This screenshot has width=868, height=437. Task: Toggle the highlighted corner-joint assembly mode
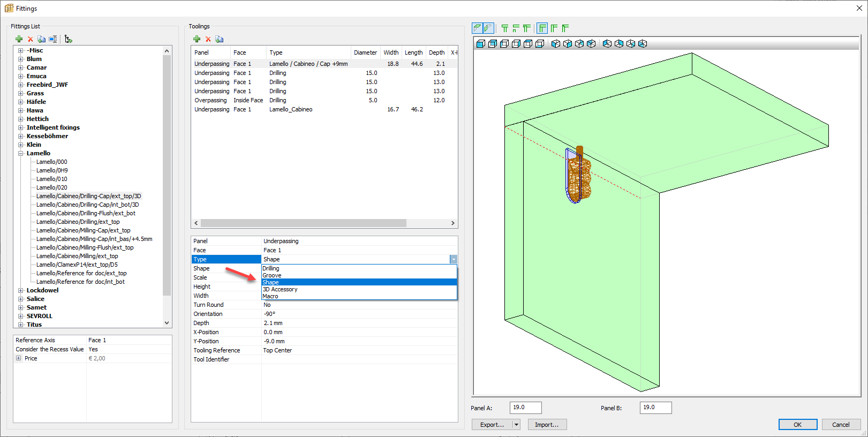coord(542,28)
